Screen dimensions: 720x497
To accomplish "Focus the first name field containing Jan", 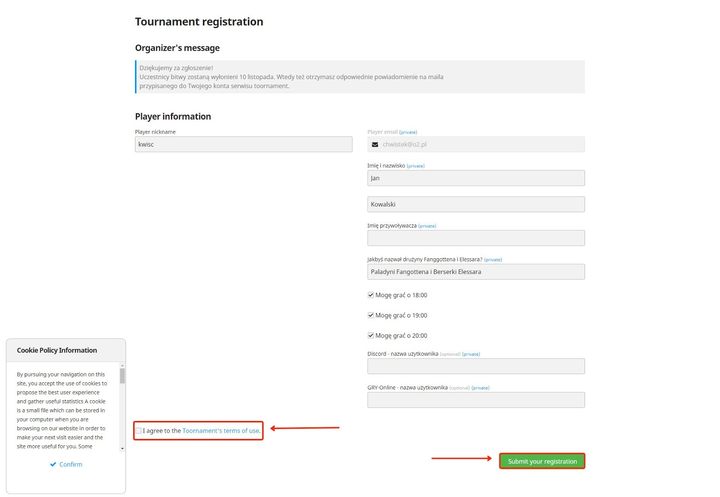I will click(x=476, y=178).
